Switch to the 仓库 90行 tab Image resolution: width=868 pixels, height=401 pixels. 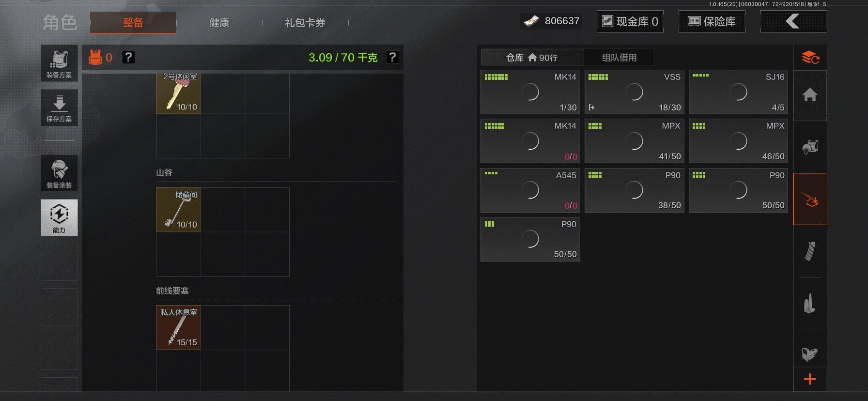[532, 58]
